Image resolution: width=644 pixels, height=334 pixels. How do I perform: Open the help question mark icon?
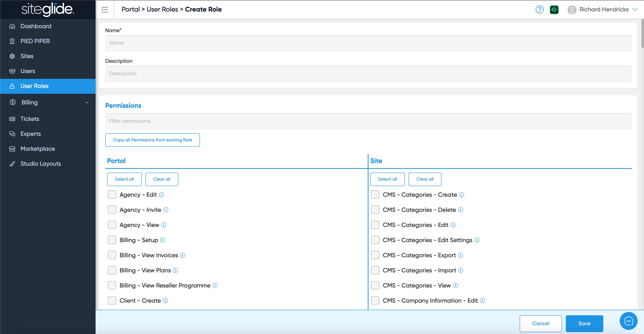click(x=539, y=10)
